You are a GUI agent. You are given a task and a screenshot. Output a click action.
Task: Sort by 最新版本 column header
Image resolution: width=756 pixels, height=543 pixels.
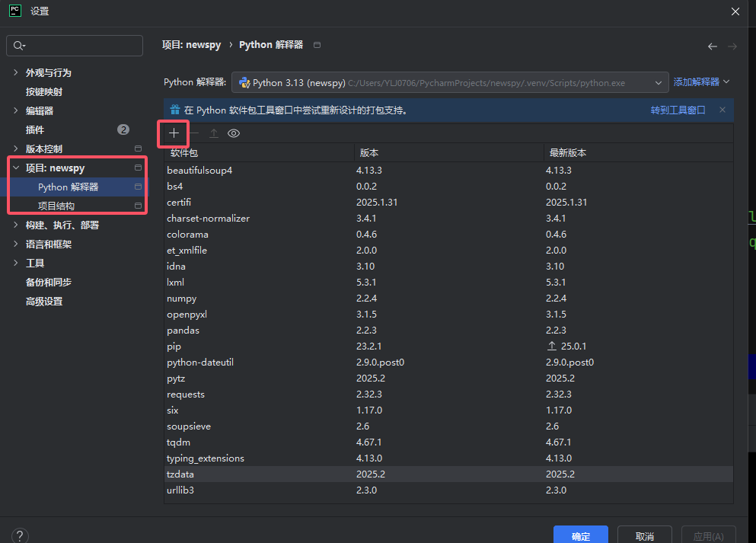[638, 153]
